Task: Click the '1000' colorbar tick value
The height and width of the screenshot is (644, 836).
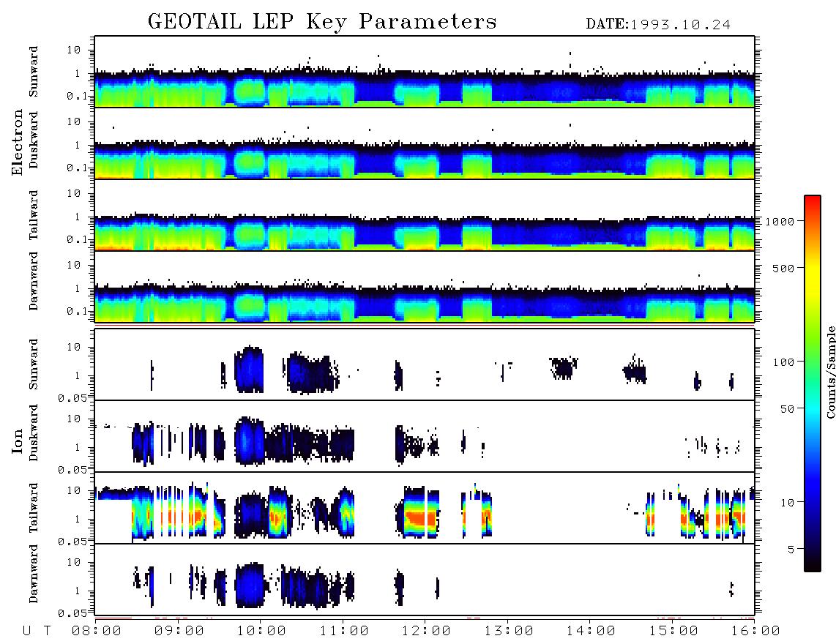Action: click(x=780, y=221)
